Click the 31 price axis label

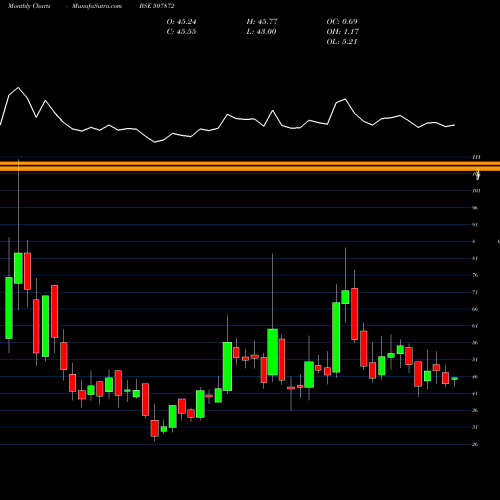(x=475, y=427)
